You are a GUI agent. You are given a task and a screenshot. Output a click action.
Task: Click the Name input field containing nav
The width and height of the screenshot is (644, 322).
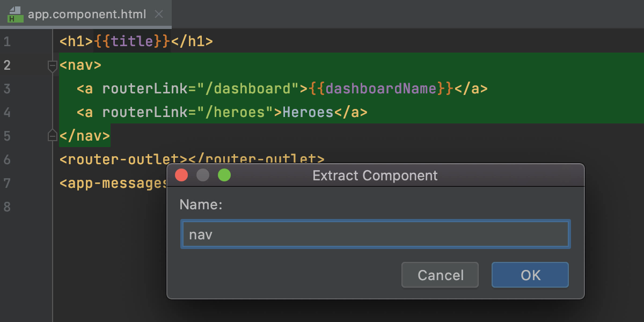point(375,234)
